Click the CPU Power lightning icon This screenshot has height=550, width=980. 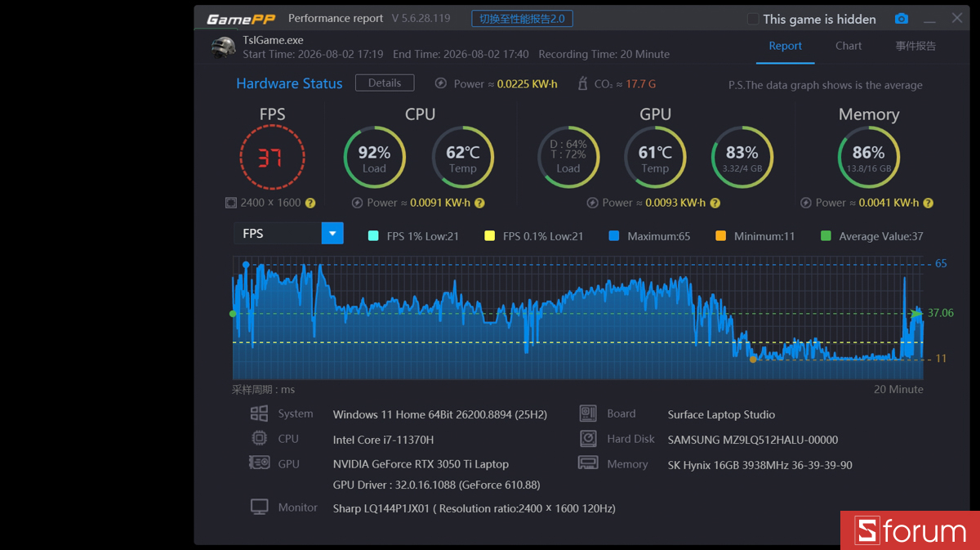tap(357, 203)
